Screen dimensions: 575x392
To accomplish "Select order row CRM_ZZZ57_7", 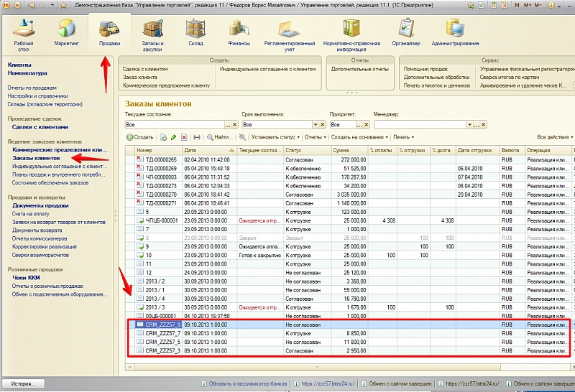I will coord(162,333).
